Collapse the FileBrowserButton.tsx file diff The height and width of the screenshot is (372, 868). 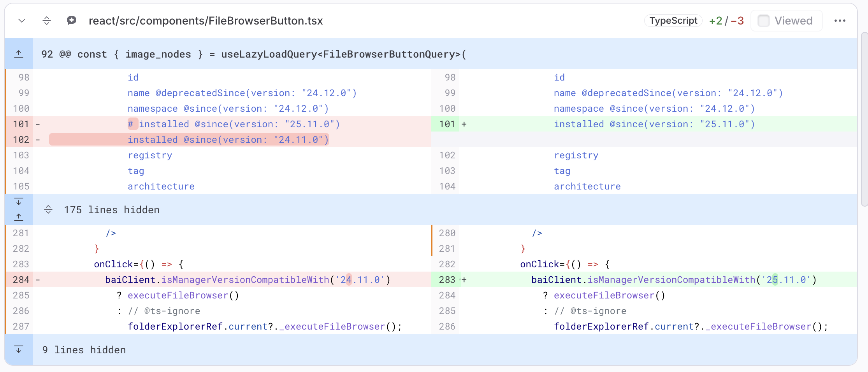click(x=22, y=21)
